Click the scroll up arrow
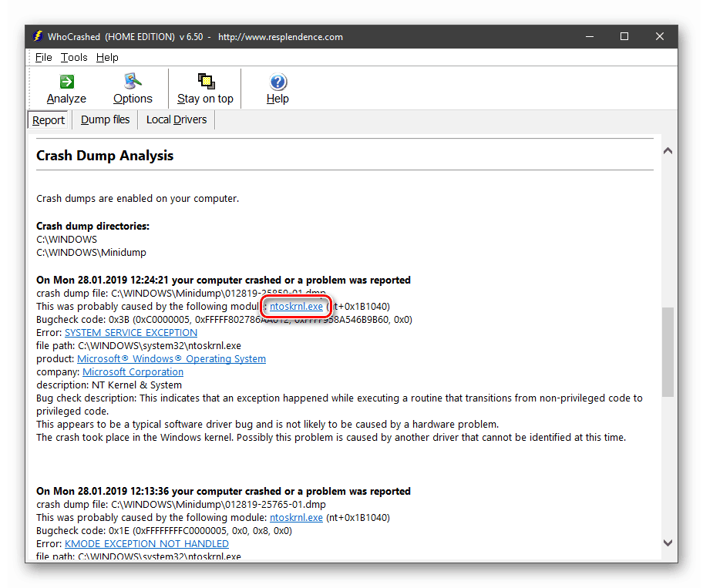This screenshot has width=703, height=588. (668, 151)
